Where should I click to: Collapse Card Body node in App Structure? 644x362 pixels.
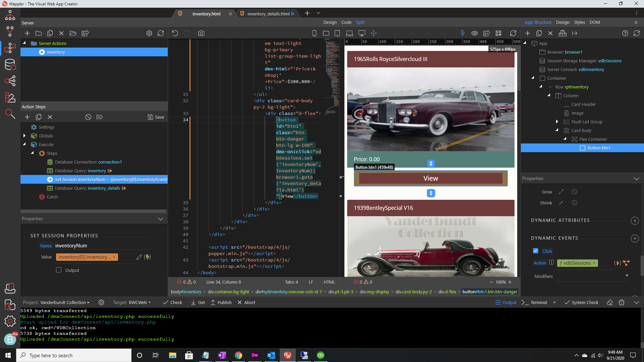557,130
